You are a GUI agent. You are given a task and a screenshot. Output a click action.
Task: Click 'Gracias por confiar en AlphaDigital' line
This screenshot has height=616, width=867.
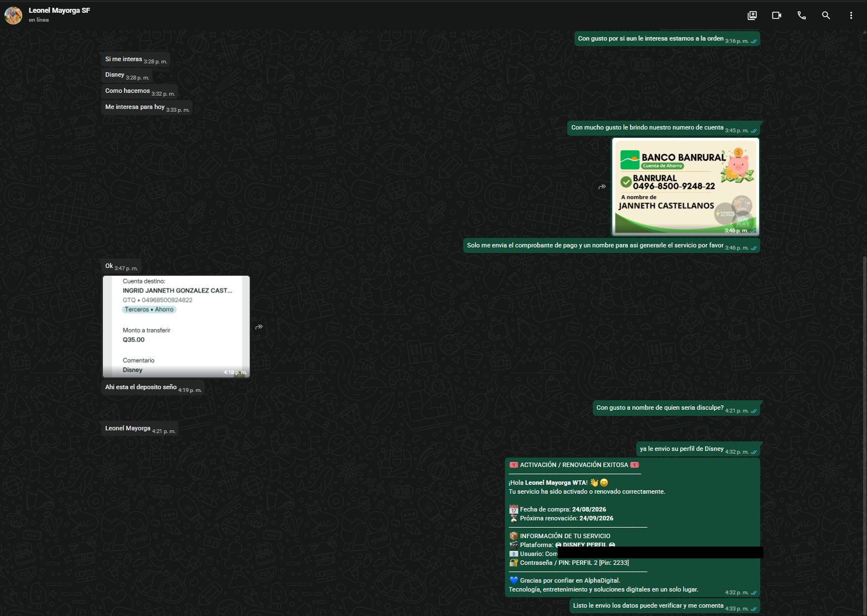564,580
